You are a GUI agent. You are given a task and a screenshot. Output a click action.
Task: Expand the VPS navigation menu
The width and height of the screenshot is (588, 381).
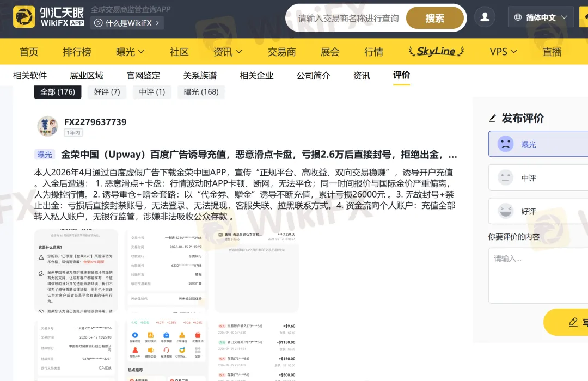(503, 52)
